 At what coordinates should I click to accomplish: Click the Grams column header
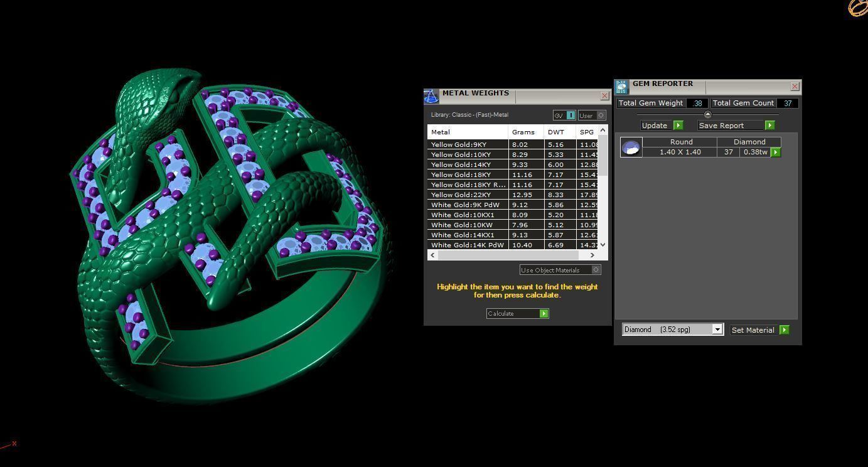(x=526, y=132)
